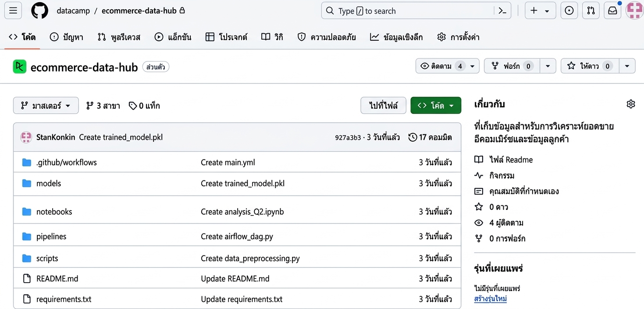Screen dimensions: 644x309
Task: Open the 3 สาขา branches link
Action: click(103, 106)
